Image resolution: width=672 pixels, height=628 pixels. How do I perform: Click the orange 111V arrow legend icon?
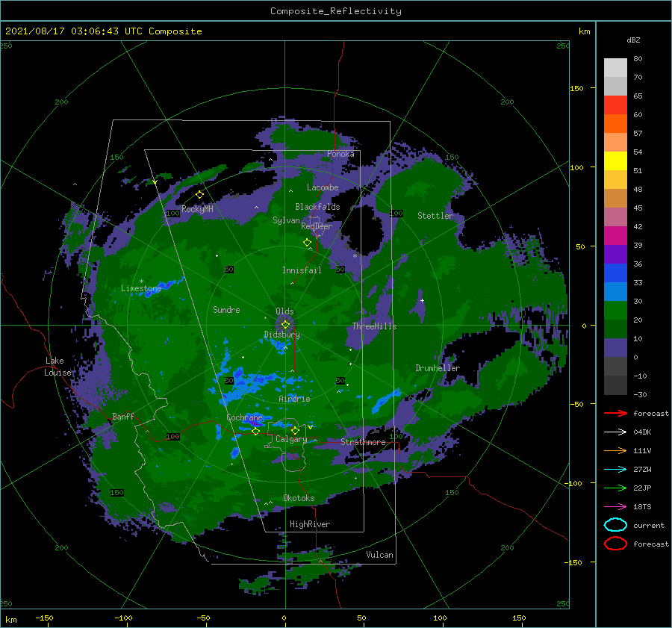[615, 450]
